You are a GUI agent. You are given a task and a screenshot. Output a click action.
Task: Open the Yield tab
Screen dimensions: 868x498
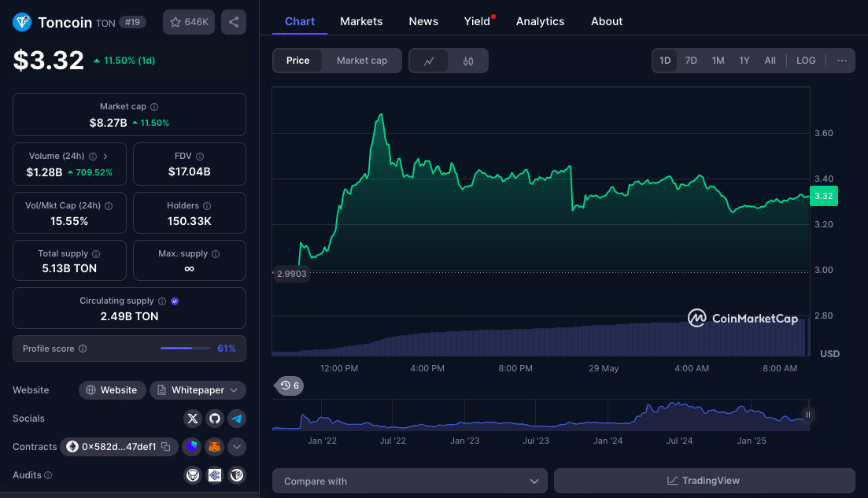point(477,21)
